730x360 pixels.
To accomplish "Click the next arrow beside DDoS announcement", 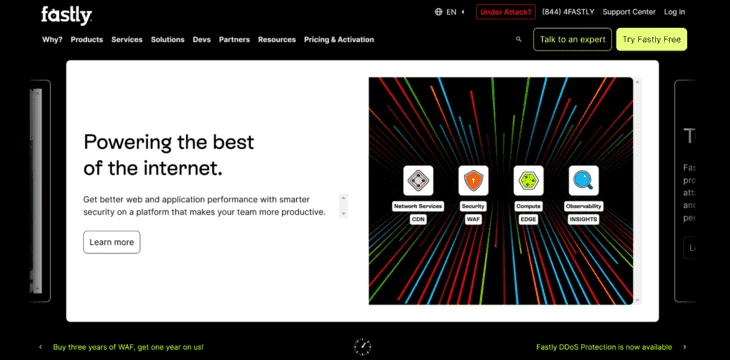I will pyautogui.click(x=684, y=347).
